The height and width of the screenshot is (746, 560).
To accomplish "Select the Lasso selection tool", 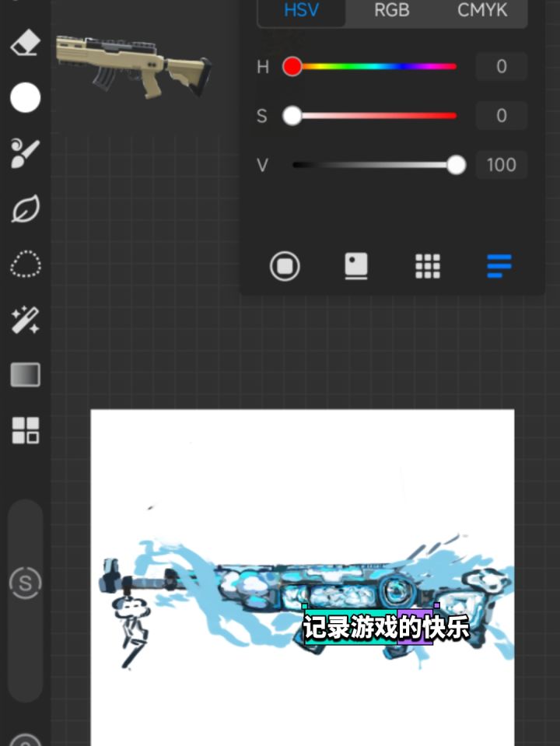I will [25, 264].
